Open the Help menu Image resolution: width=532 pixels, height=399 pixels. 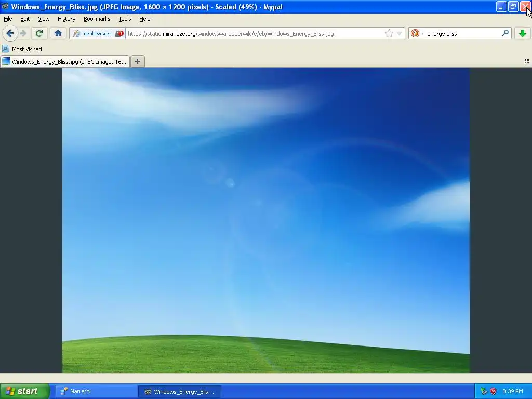144,19
